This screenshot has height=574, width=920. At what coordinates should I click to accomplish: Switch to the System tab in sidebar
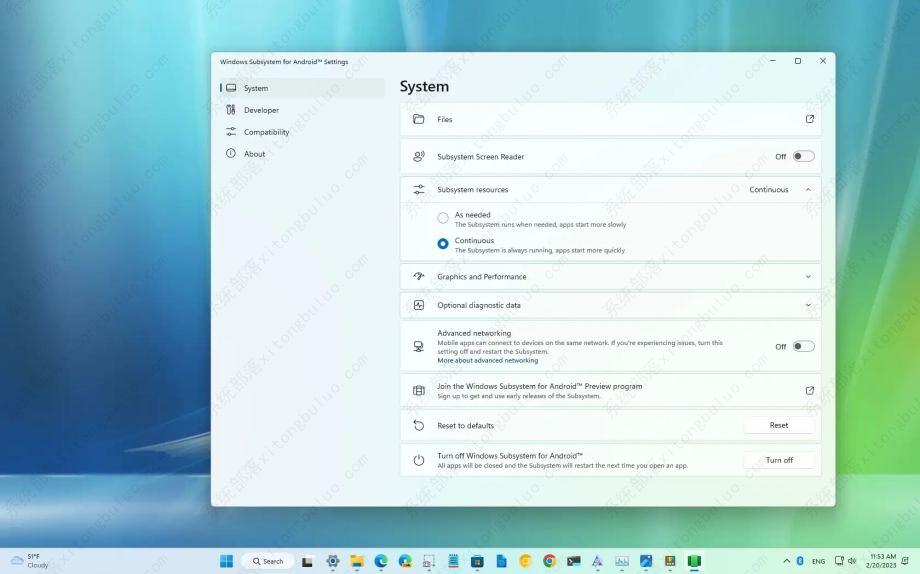click(x=256, y=88)
